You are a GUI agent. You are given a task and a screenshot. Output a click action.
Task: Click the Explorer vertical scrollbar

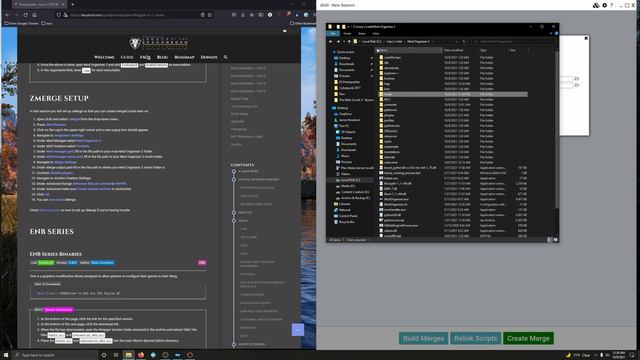tap(557, 131)
